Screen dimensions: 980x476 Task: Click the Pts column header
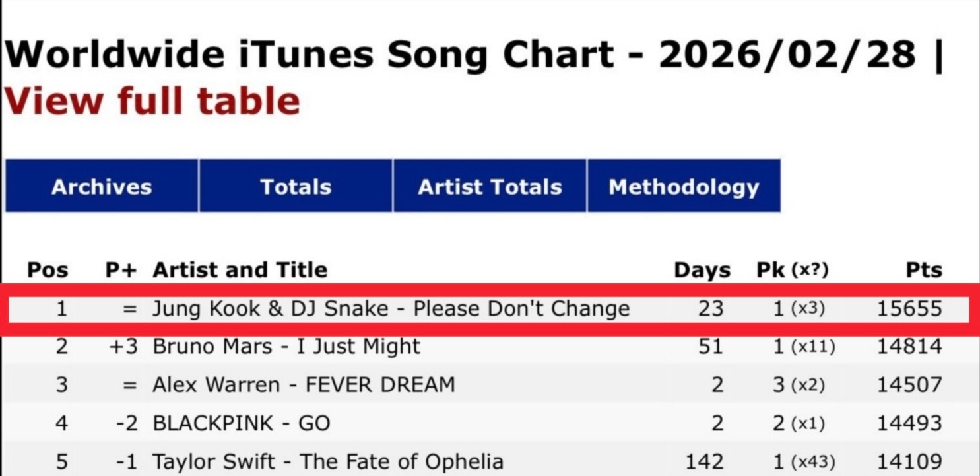923,270
